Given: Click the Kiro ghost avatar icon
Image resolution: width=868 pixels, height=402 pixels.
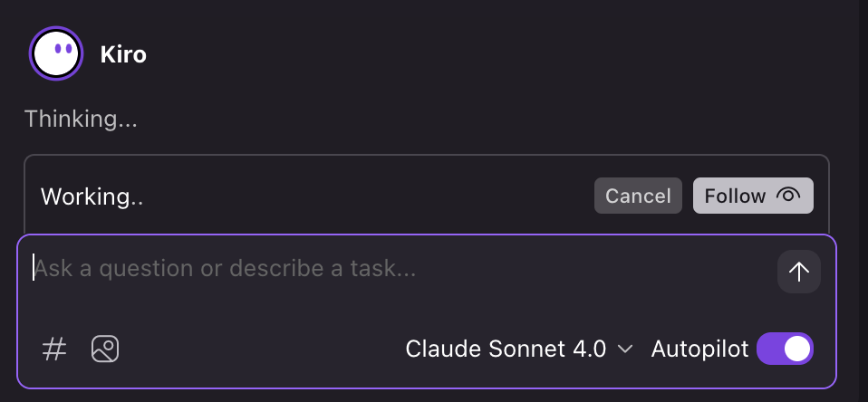Looking at the screenshot, I should 56,53.
